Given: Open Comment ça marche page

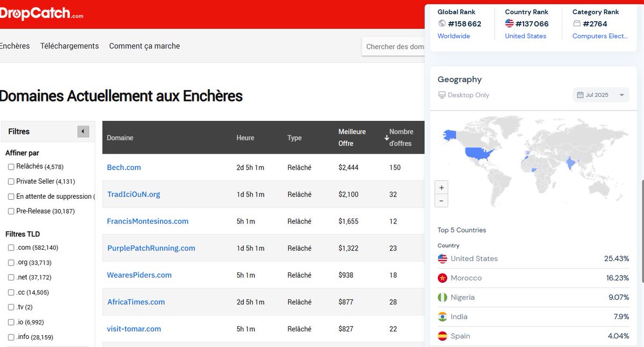Looking at the screenshot, I should point(144,46).
